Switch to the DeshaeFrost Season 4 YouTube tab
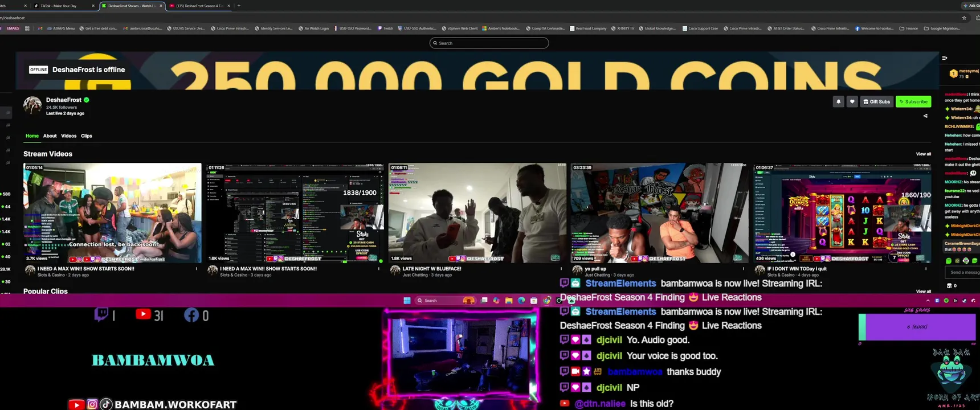The width and height of the screenshot is (980, 410). pyautogui.click(x=199, y=6)
